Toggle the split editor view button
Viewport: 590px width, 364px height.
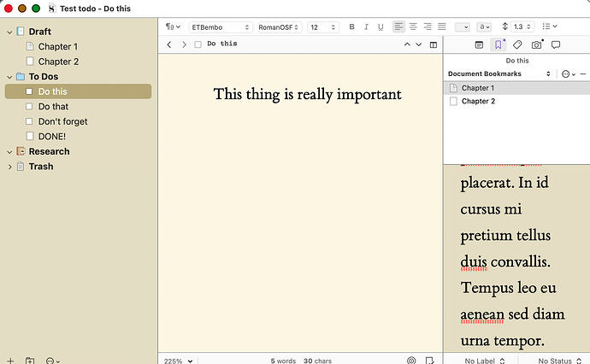[x=434, y=44]
